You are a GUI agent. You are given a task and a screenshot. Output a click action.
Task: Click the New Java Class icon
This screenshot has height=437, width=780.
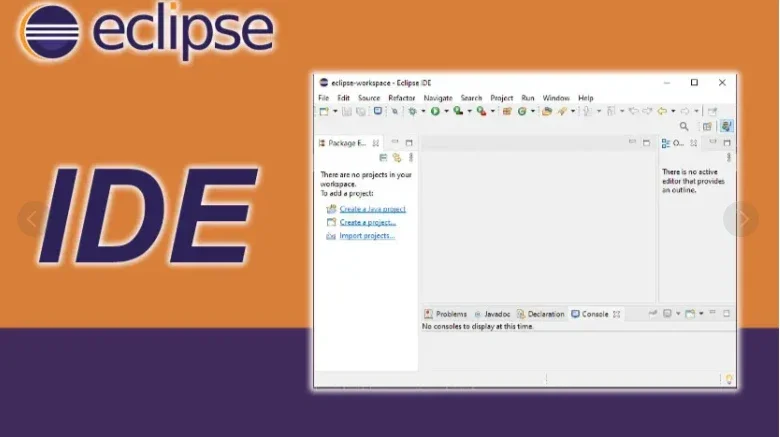pyautogui.click(x=522, y=111)
